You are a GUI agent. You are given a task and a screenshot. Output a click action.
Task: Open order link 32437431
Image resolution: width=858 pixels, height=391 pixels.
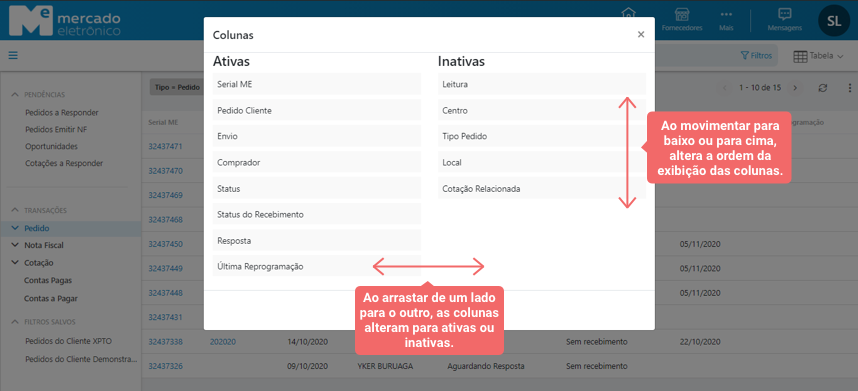(165, 317)
